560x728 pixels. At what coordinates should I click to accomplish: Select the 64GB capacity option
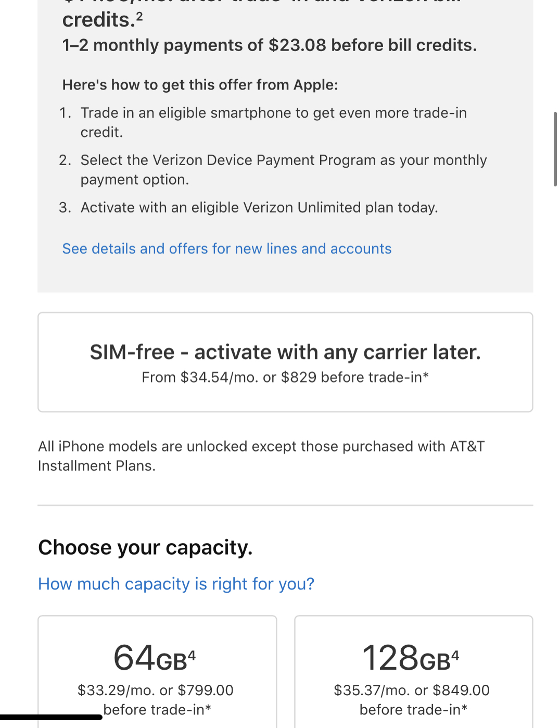coord(157,672)
